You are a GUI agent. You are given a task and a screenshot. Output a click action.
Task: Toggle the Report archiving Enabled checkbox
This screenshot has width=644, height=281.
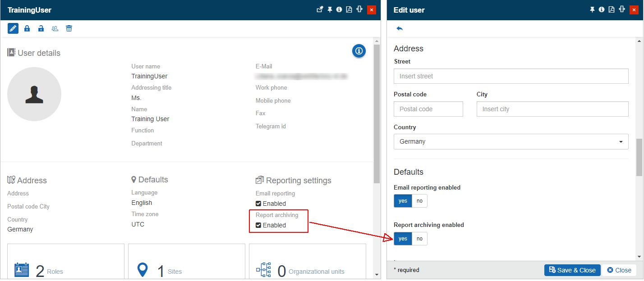(258, 225)
